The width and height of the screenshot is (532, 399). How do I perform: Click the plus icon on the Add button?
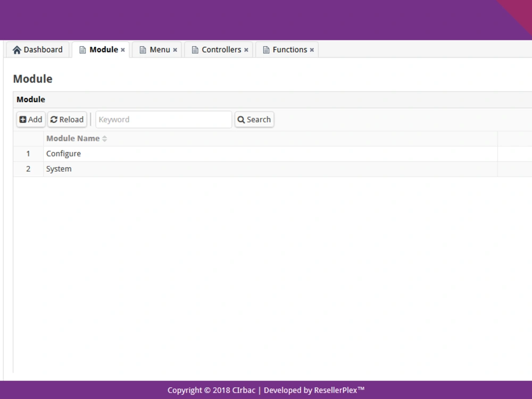[22, 119]
